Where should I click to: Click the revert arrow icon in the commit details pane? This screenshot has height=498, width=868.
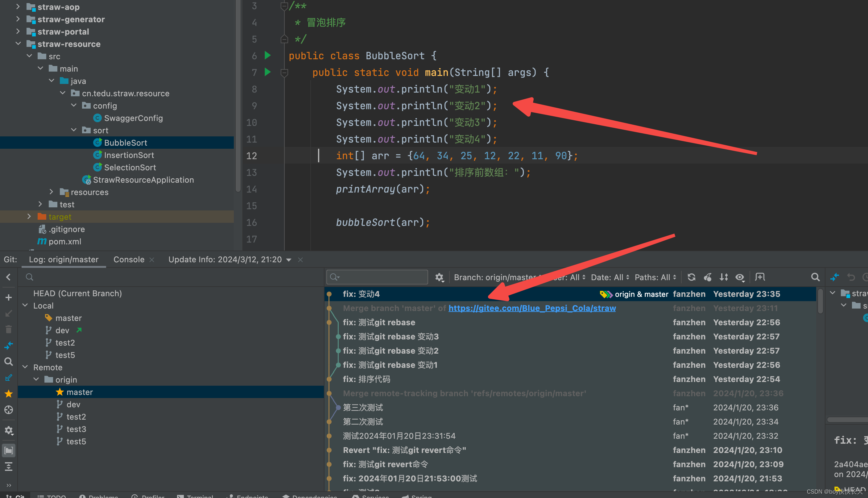(851, 277)
